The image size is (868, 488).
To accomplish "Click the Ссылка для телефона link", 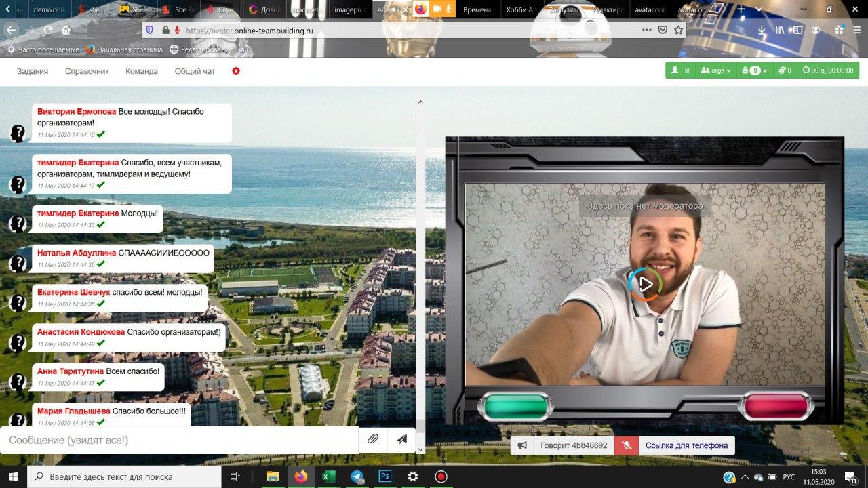I will tap(686, 445).
